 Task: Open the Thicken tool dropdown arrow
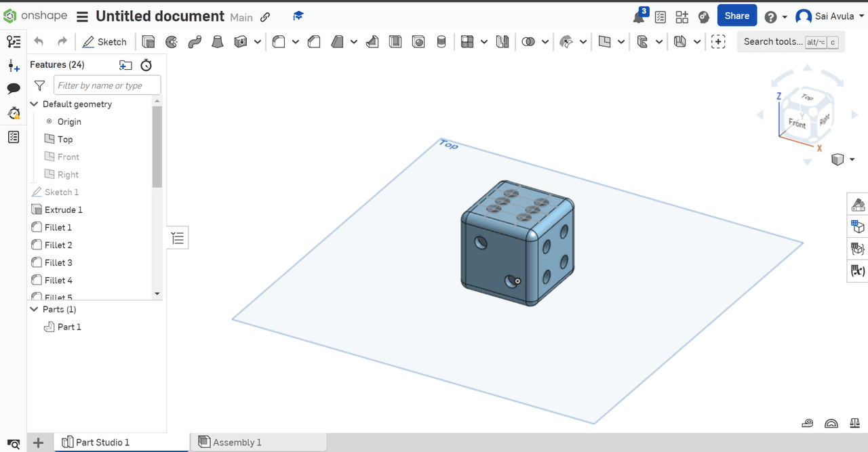258,42
